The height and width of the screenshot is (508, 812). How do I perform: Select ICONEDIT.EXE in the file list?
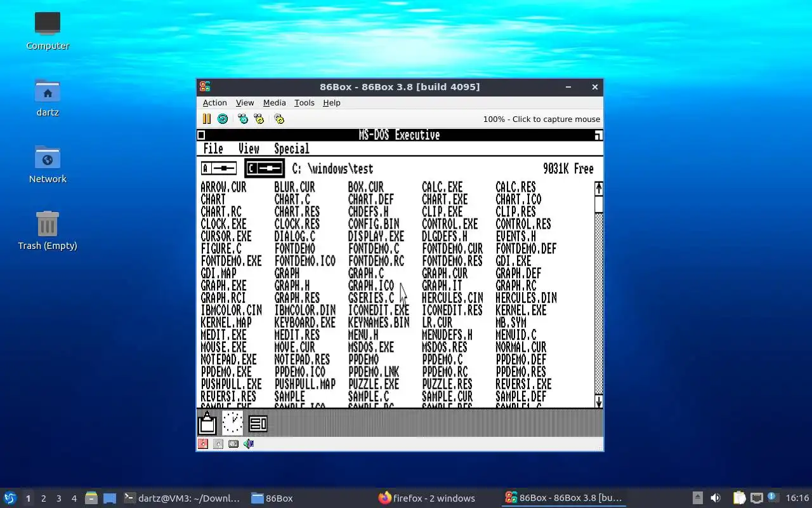point(379,311)
